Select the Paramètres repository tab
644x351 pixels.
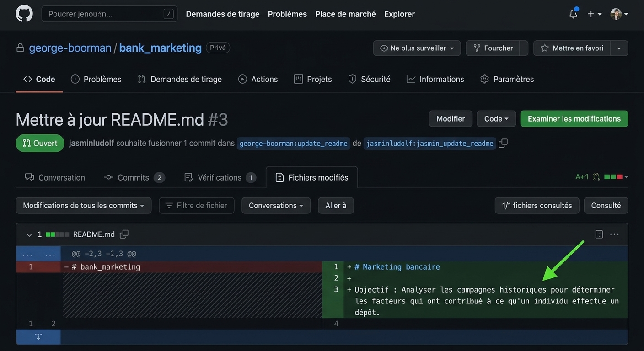[x=507, y=79]
